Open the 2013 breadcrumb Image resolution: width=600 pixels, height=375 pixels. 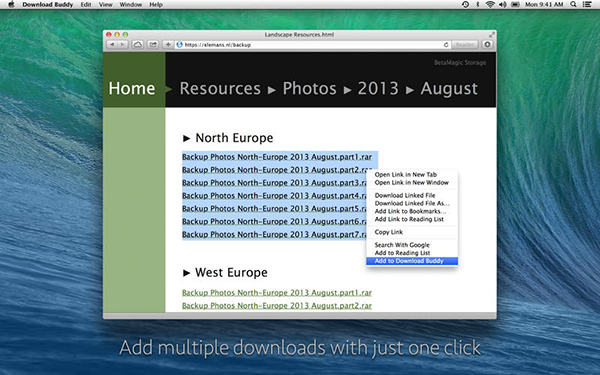pyautogui.click(x=378, y=88)
